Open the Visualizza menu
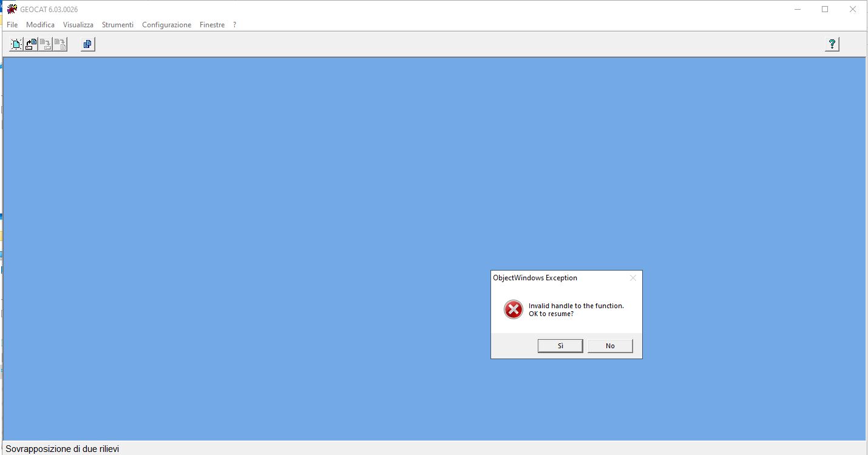 (x=78, y=25)
